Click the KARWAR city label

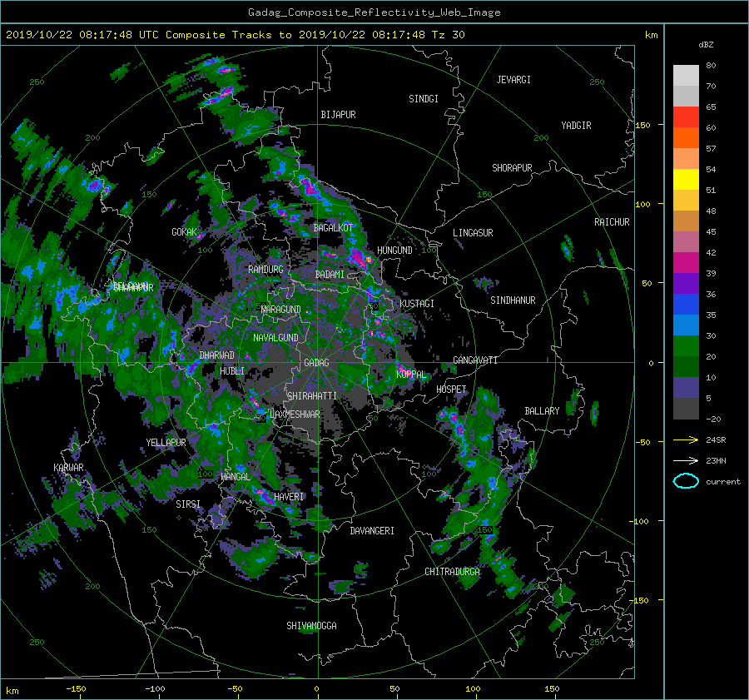coord(69,467)
